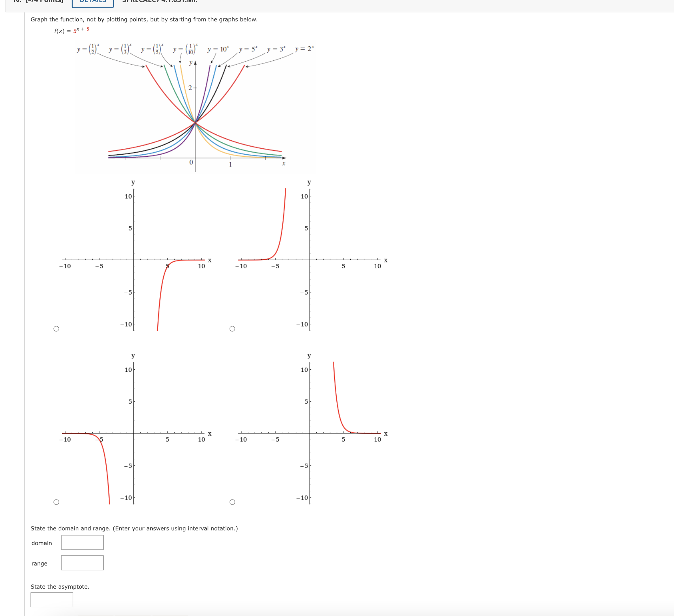Viewport: 674px width, 616px height.
Task: Select the radio button for the bottom-left graph
Action: tap(57, 502)
